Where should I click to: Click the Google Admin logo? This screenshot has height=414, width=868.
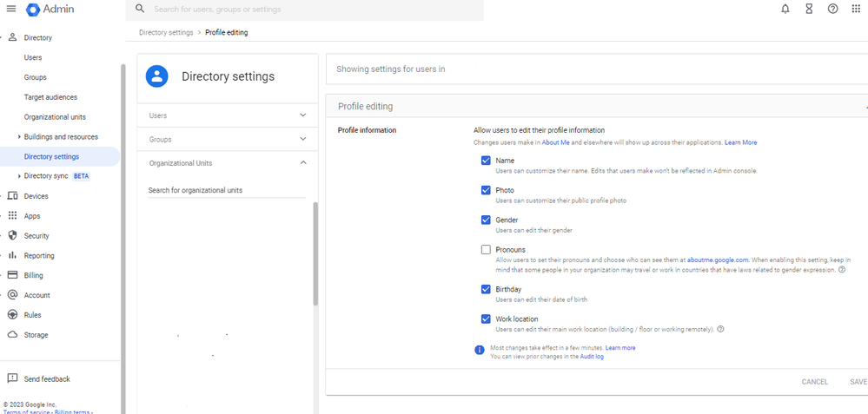click(x=50, y=9)
